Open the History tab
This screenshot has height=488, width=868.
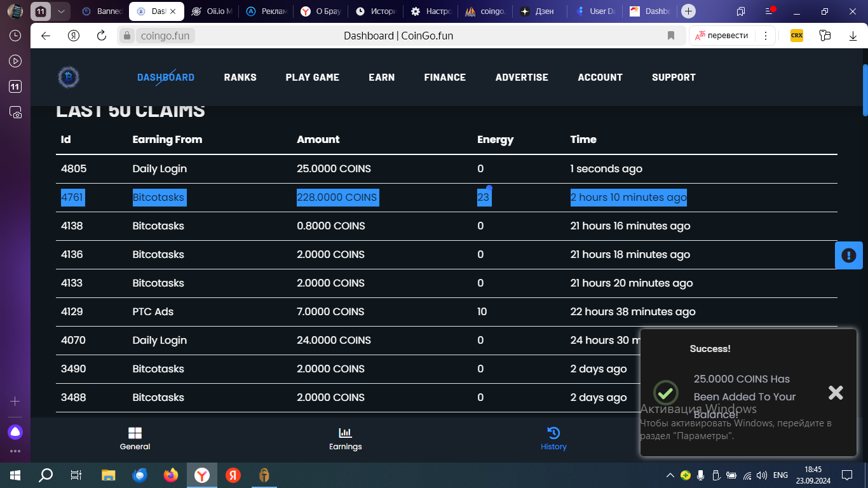[x=553, y=438]
